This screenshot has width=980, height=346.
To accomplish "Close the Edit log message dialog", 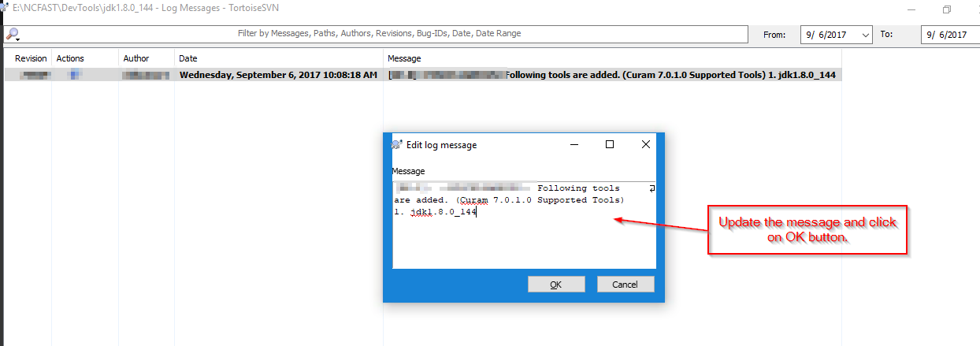I will [x=646, y=144].
